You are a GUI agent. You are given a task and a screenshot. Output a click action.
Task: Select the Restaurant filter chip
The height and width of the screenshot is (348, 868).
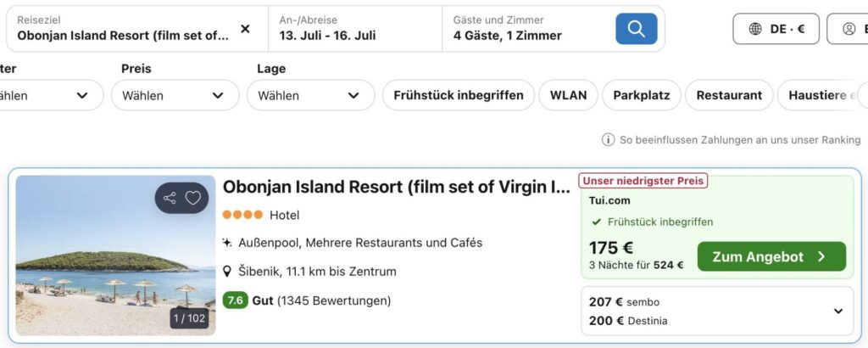(x=729, y=95)
